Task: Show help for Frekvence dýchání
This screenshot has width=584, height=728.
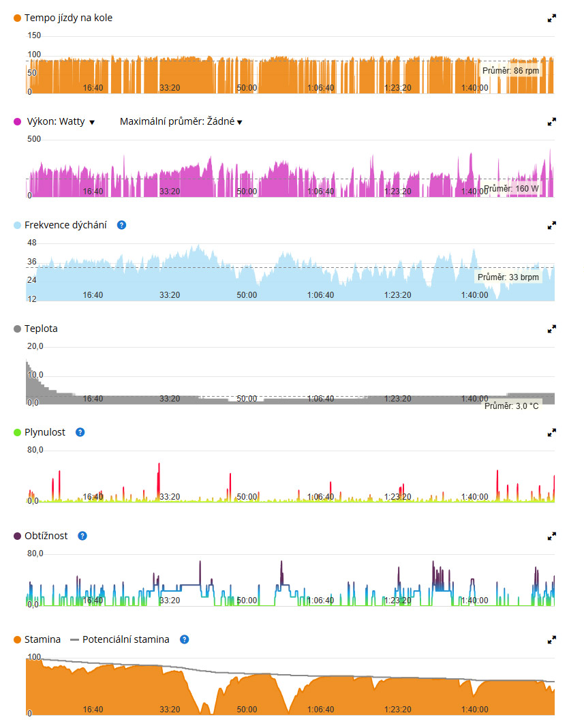Action: coord(121,225)
